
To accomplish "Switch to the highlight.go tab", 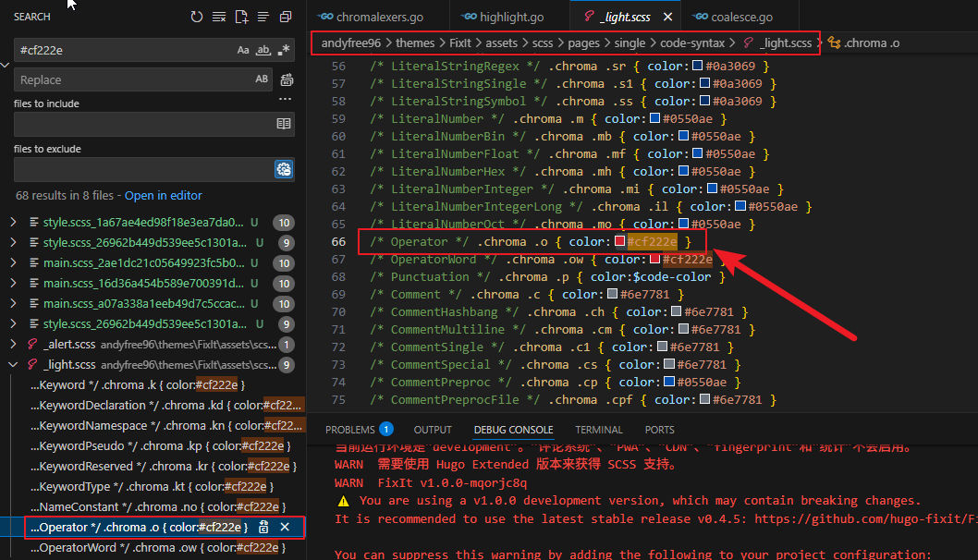I will coord(503,17).
